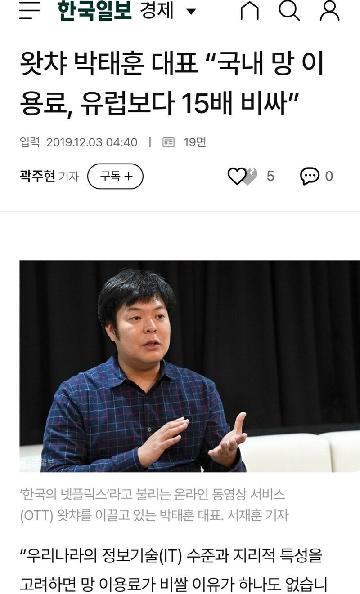The height and width of the screenshot is (594, 360).
Task: Click the newspaper page icon beside 19면
Action: coord(168,142)
